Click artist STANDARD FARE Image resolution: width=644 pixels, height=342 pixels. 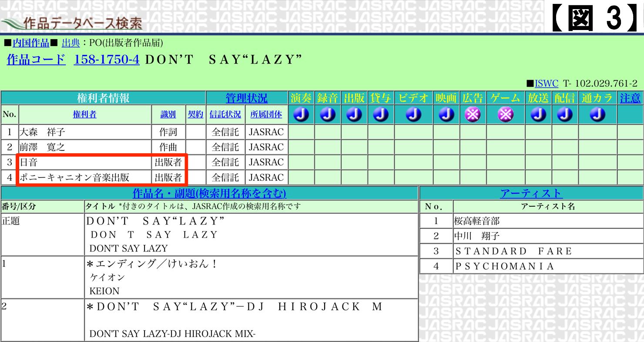click(x=514, y=251)
